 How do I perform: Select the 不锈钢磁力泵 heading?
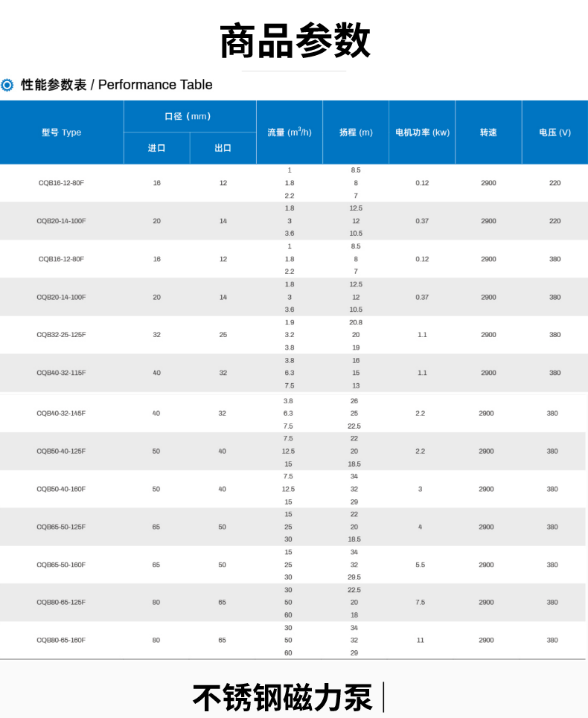click(283, 698)
